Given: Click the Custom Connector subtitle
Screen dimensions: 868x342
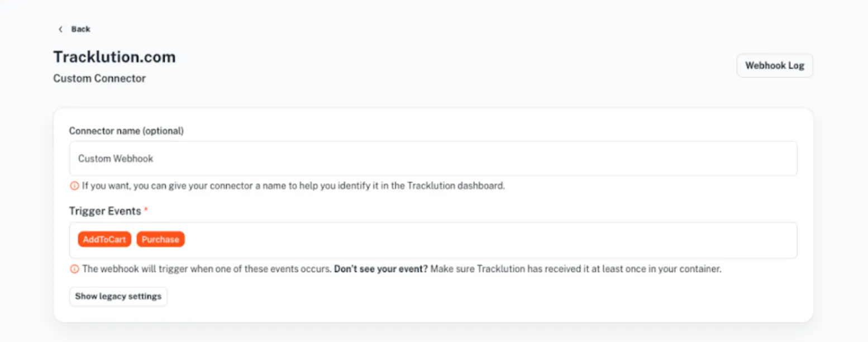Looking at the screenshot, I should pyautogui.click(x=99, y=78).
